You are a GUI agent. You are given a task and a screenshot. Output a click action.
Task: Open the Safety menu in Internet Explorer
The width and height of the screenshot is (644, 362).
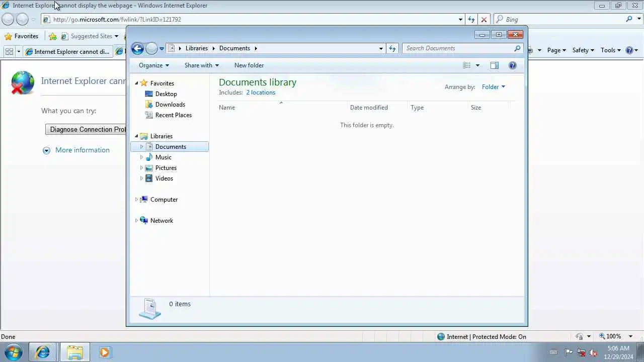(583, 50)
